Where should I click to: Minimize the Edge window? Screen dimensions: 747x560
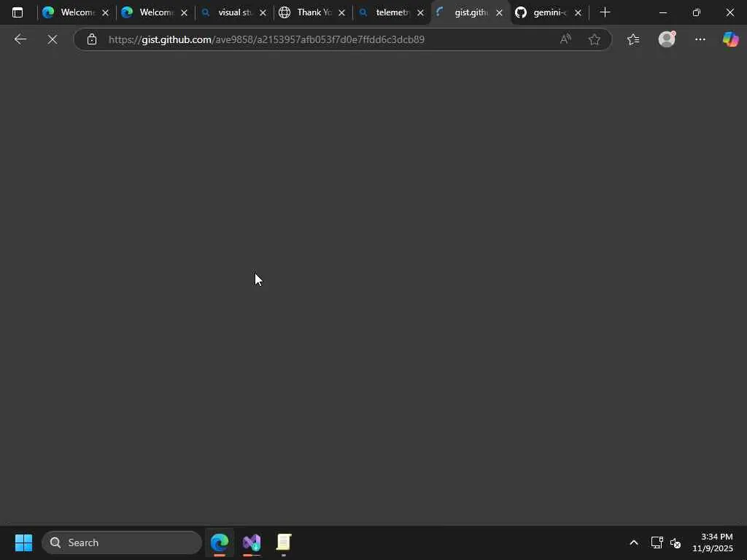(662, 12)
